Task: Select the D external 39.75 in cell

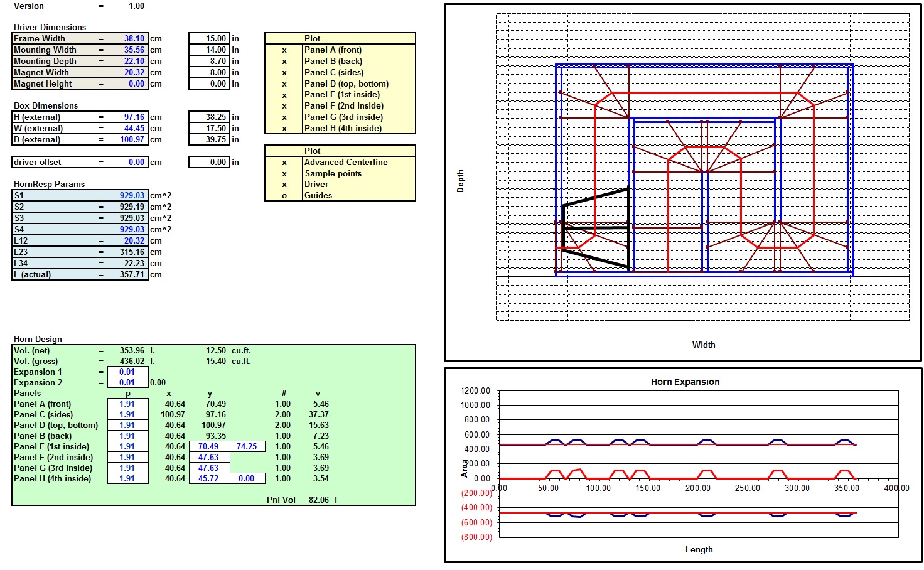Action: (209, 139)
